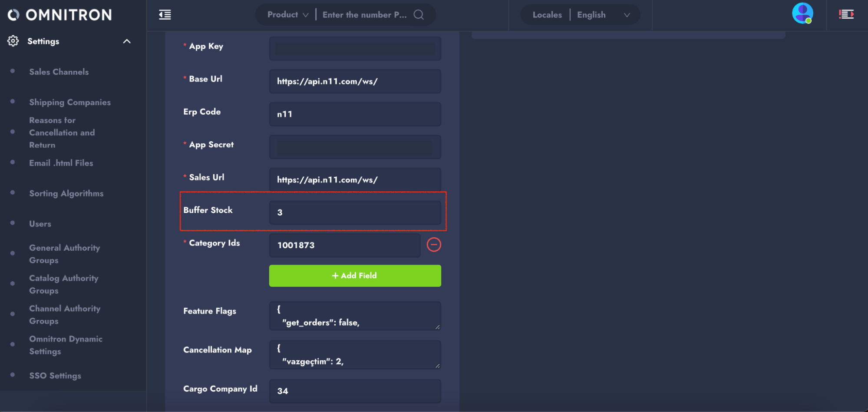Open Sales Channels settings
This screenshot has width=868, height=412.
coord(59,72)
